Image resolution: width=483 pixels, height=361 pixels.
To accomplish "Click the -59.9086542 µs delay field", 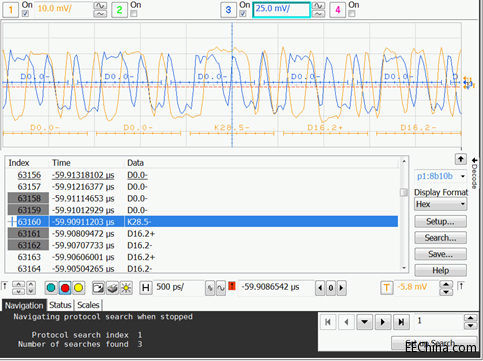I will click(x=277, y=287).
